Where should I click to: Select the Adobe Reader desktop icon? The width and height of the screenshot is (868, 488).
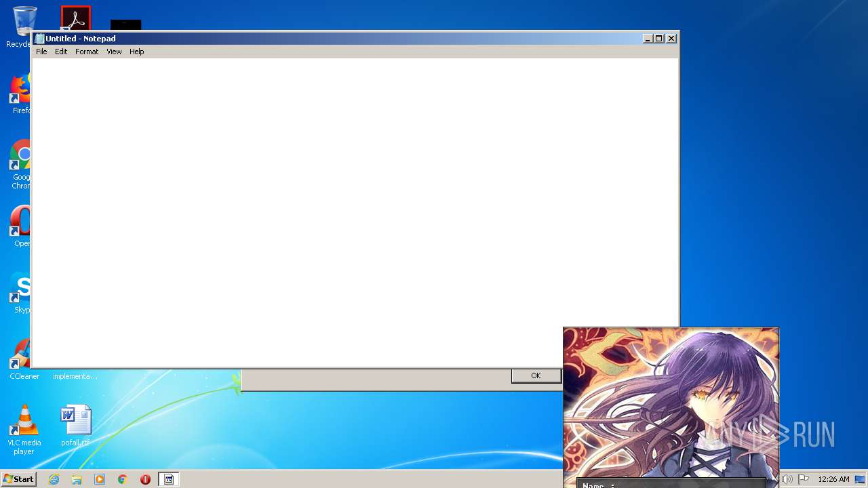click(x=76, y=18)
